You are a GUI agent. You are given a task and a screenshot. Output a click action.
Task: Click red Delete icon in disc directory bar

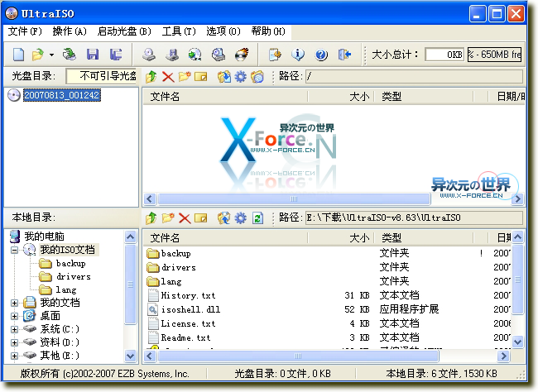pyautogui.click(x=168, y=76)
